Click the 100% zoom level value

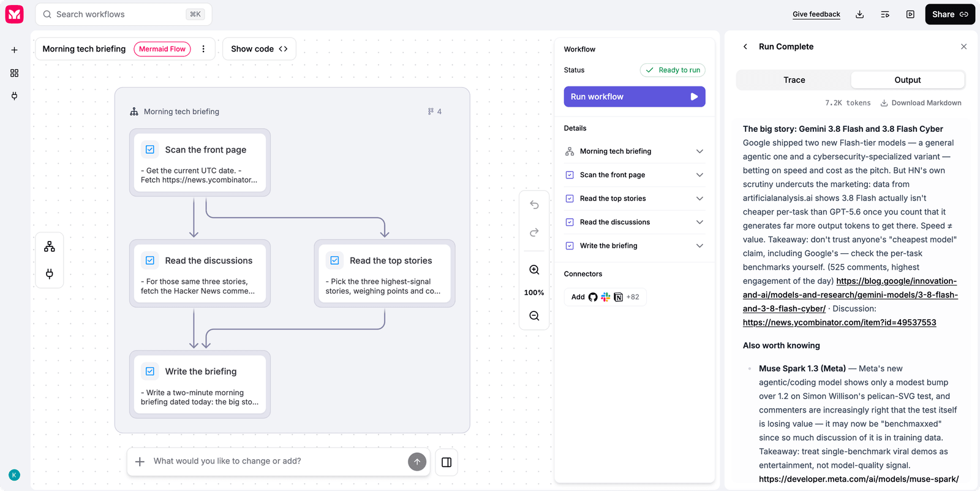point(534,293)
